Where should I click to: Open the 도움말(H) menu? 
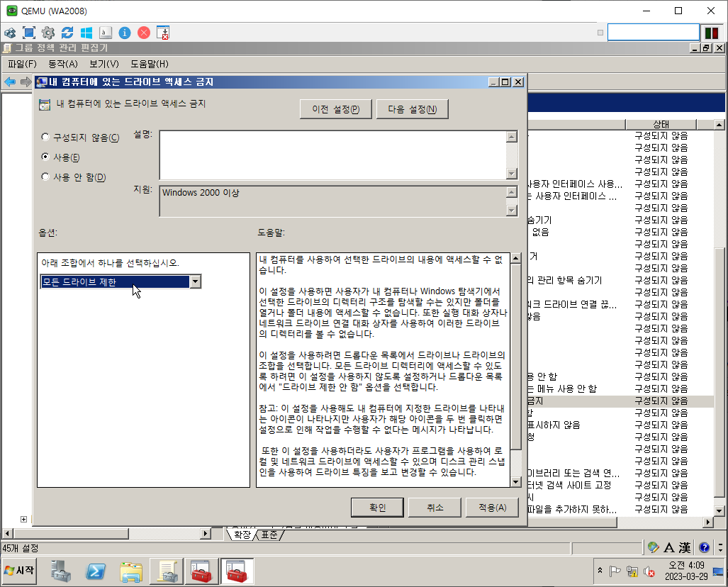[x=150, y=64]
